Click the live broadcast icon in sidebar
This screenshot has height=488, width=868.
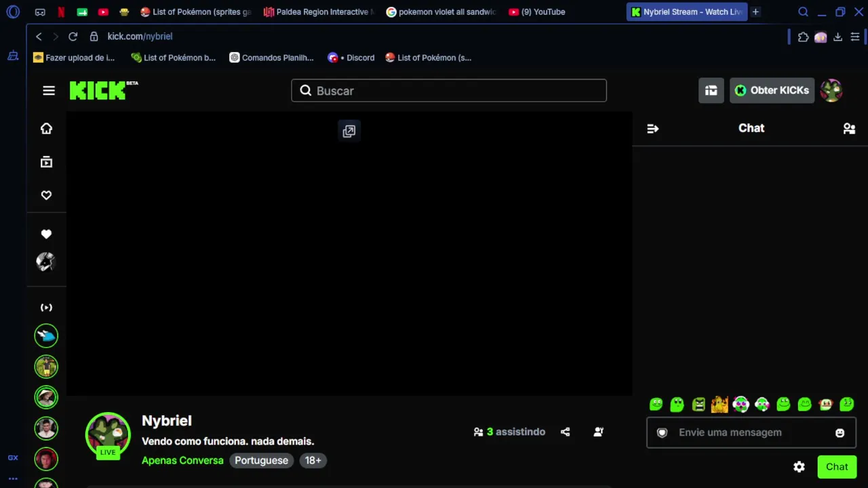(46, 308)
